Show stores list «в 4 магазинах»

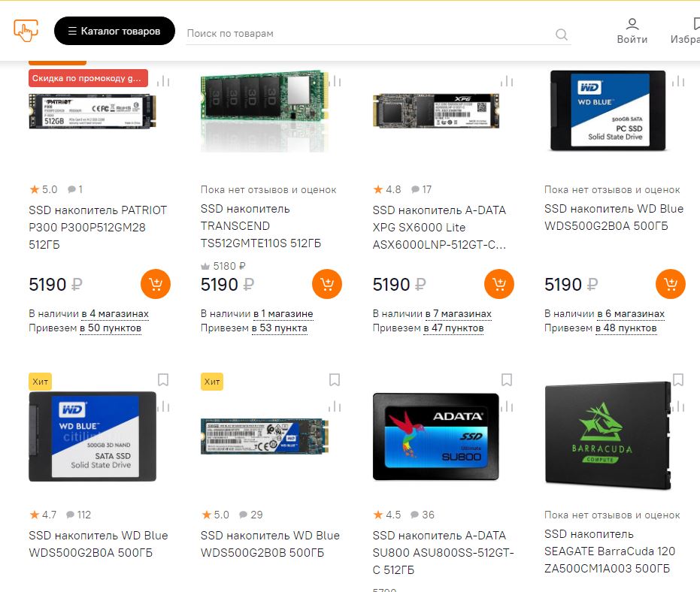coord(115,313)
